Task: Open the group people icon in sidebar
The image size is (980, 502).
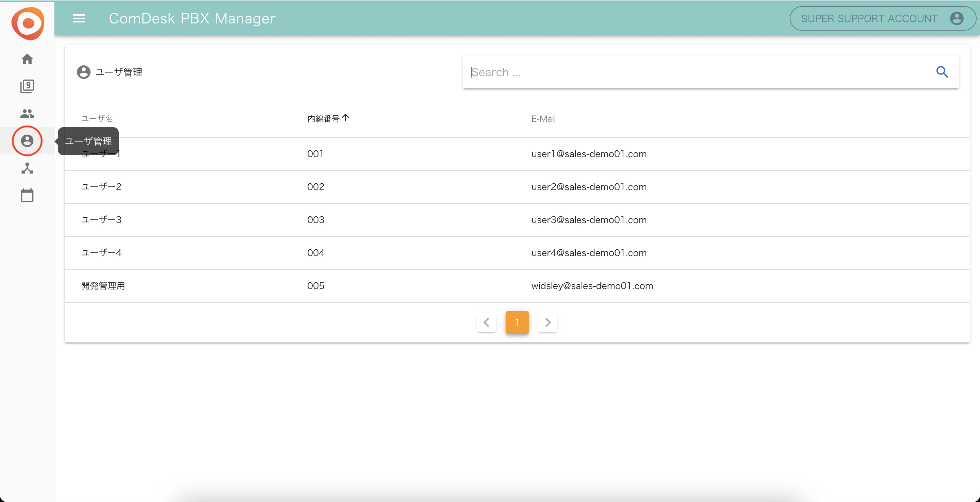Action: coord(27,113)
